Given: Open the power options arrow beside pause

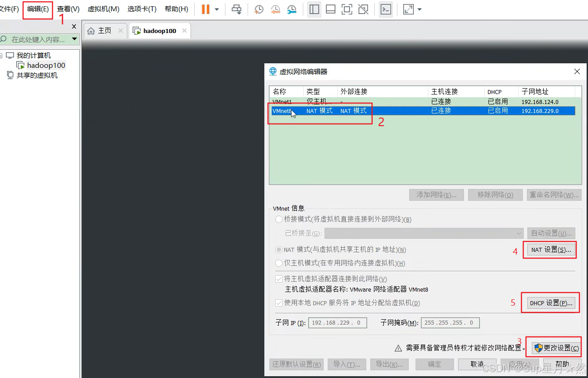Looking at the screenshot, I should [217, 9].
